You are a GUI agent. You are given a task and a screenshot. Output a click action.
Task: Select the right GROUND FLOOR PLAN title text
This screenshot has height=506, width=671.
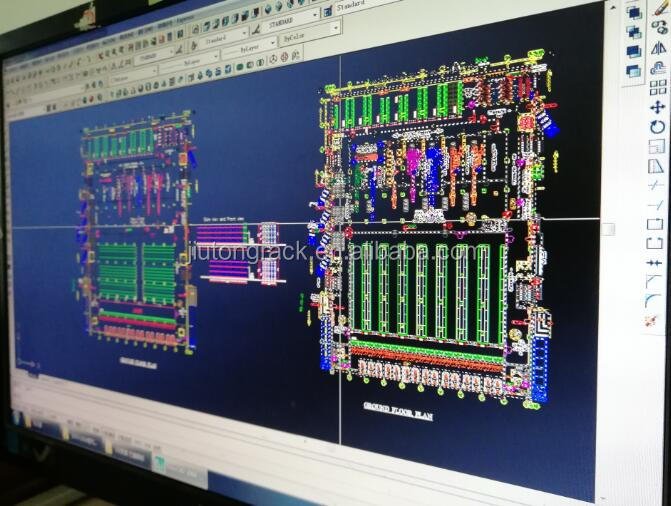click(x=398, y=411)
